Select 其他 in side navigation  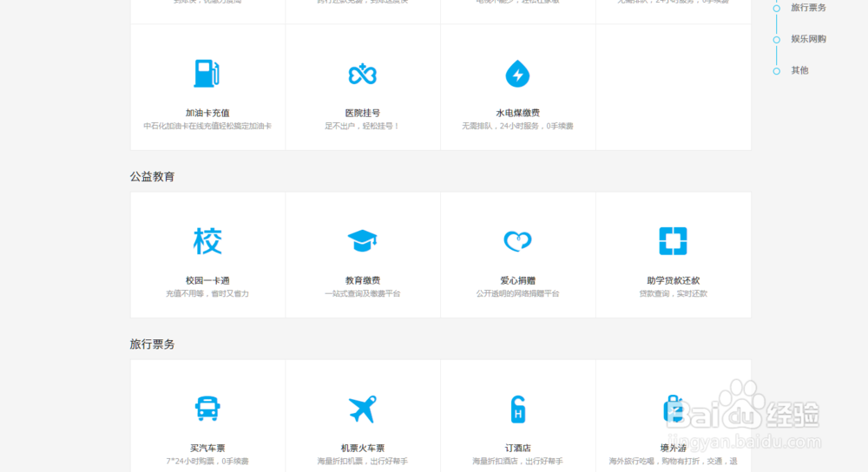click(x=799, y=70)
